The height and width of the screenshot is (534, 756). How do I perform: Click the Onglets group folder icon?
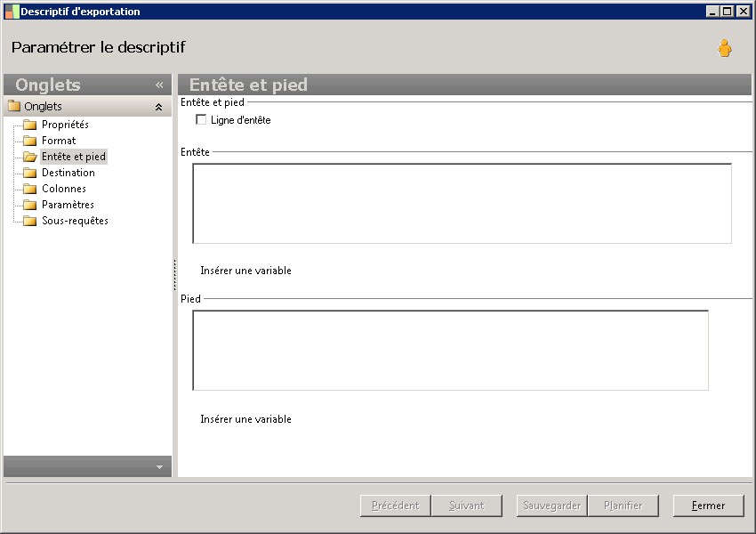click(x=14, y=106)
